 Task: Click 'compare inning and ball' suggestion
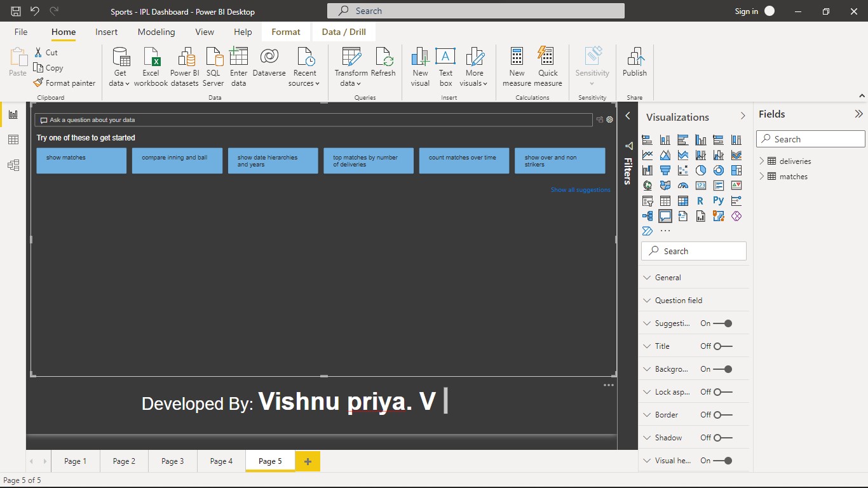click(x=177, y=161)
